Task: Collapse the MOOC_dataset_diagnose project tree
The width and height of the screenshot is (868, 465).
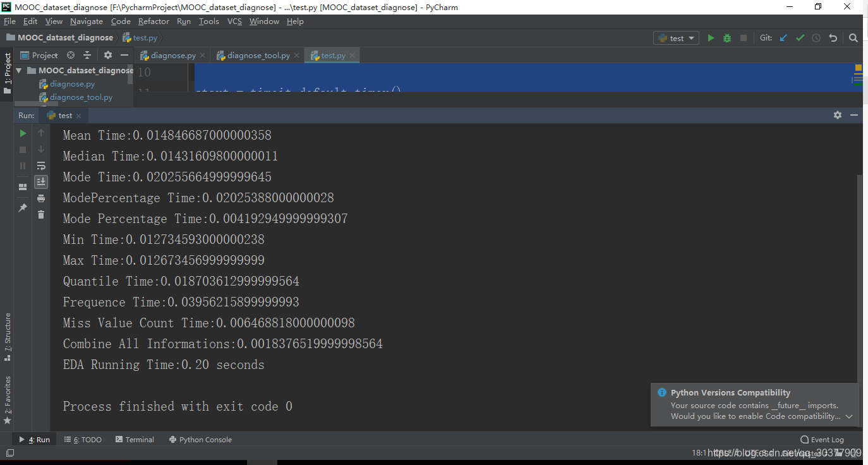Action: [x=19, y=70]
